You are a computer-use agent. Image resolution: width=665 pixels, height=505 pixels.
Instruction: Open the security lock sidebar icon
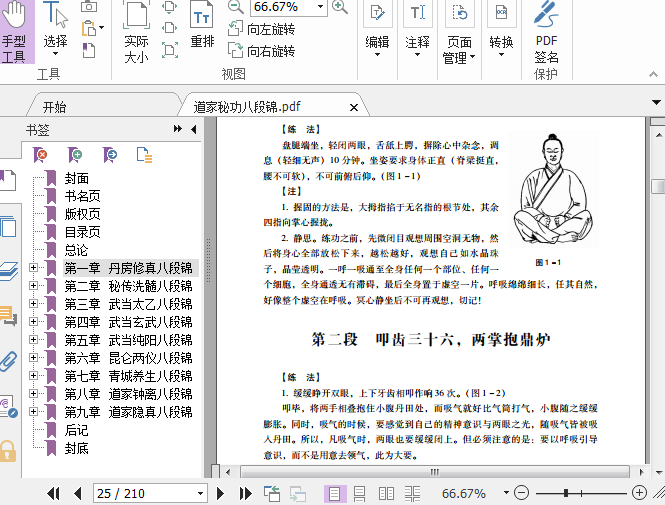[x=8, y=451]
